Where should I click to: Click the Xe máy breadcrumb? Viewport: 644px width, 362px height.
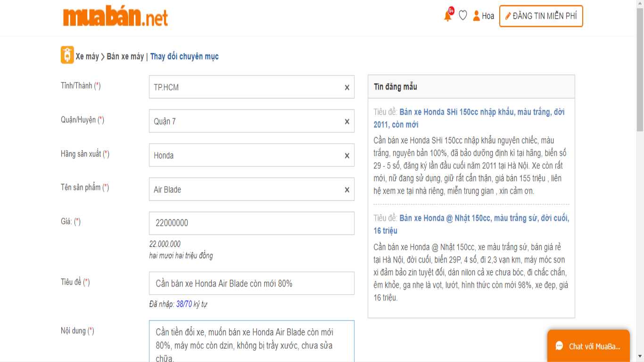87,57
